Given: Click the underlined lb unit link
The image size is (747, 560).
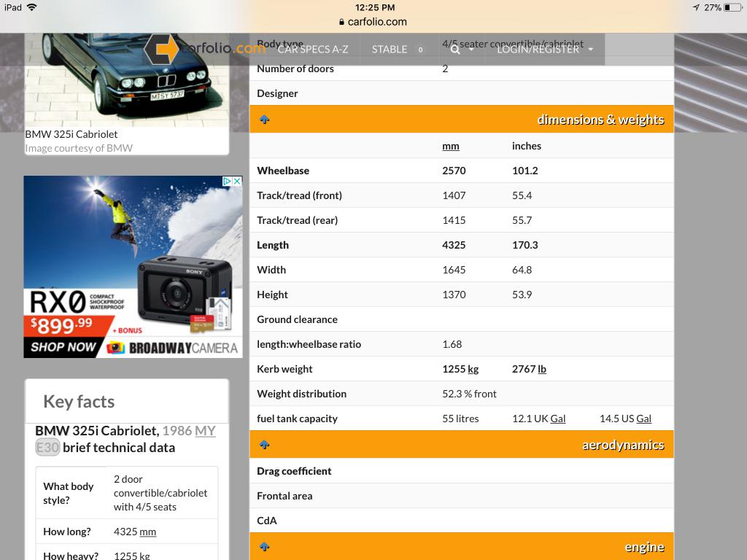Looking at the screenshot, I should pos(542,369).
